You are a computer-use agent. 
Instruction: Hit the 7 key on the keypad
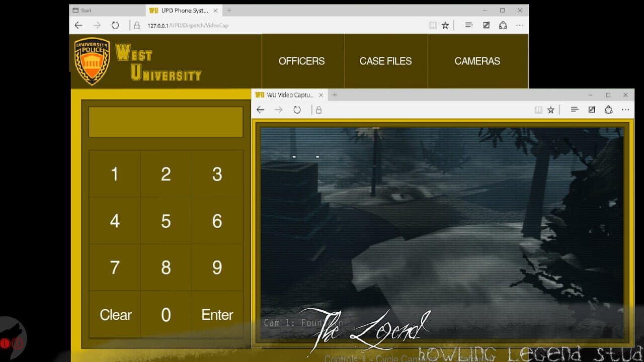(115, 267)
